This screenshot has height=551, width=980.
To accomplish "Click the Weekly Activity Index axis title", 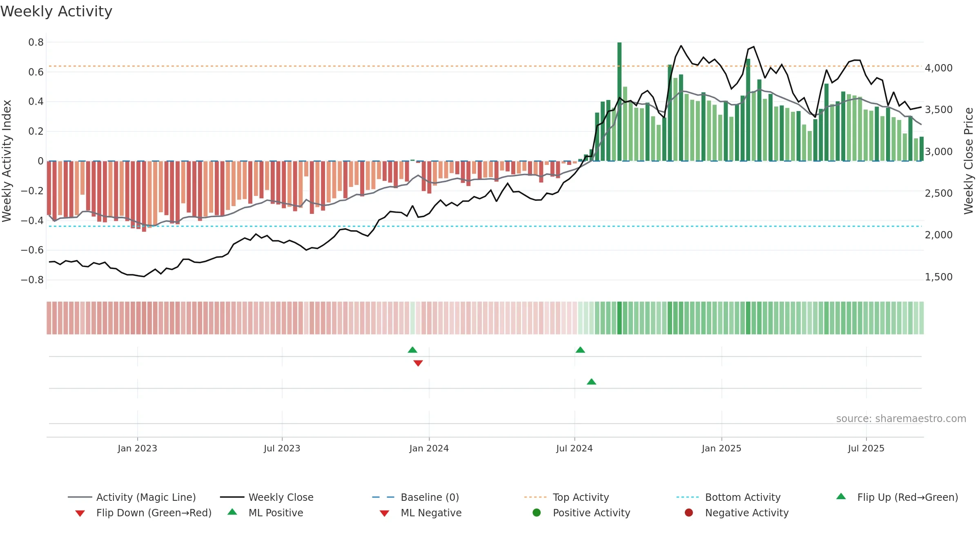I will [7, 161].
